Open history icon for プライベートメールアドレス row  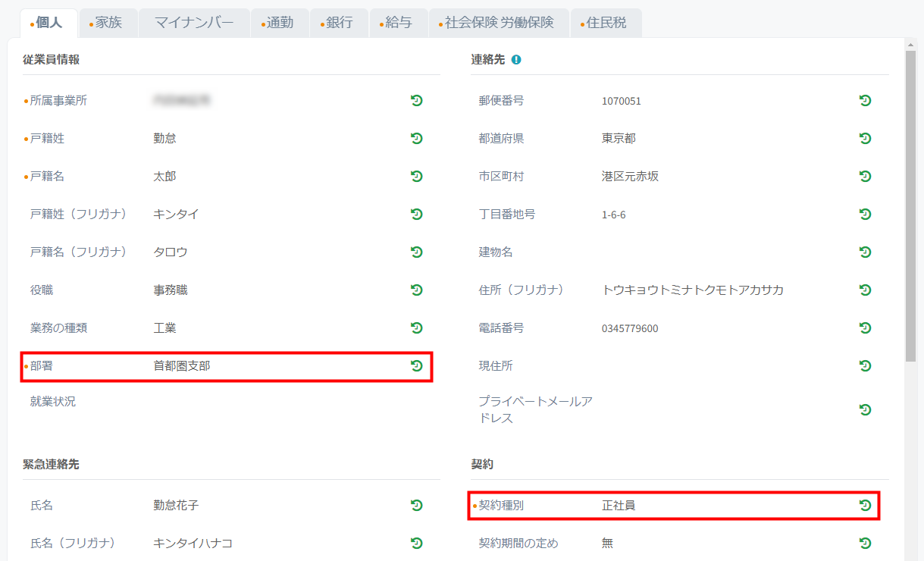tap(865, 409)
